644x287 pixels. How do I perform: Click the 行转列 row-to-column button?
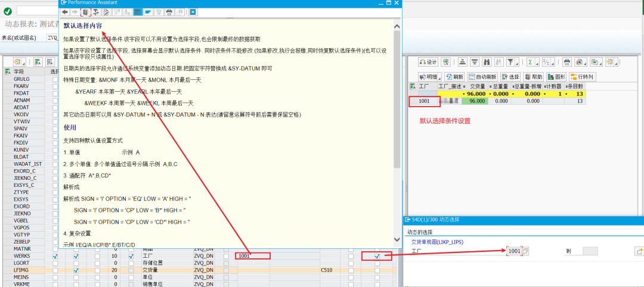583,77
